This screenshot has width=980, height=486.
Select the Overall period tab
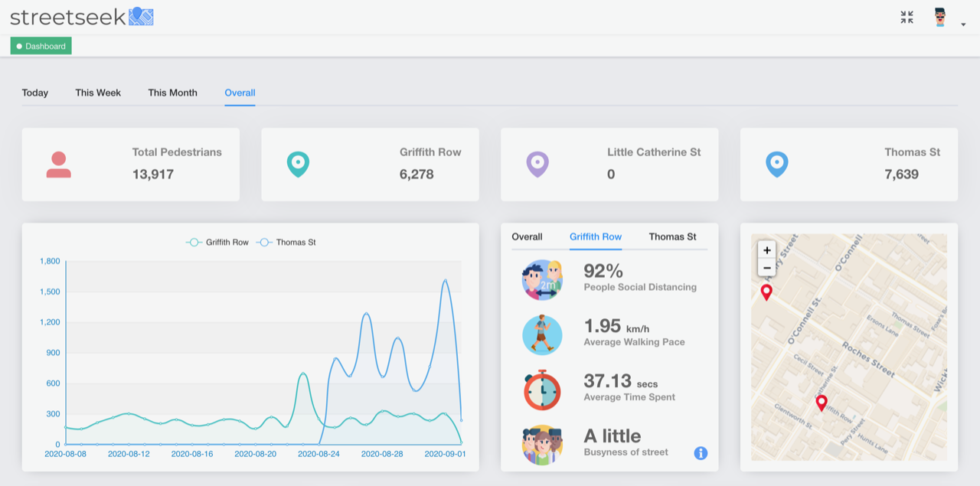click(x=240, y=93)
